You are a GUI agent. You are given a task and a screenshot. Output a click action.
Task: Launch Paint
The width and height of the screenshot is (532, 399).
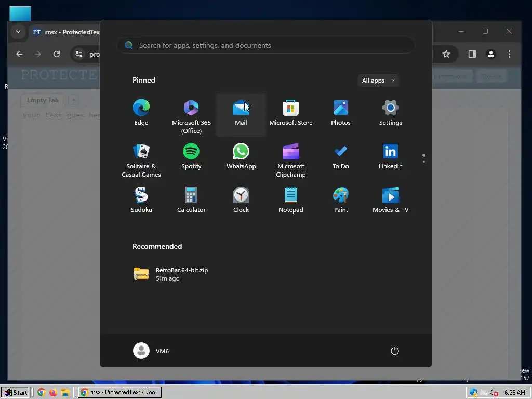pyautogui.click(x=341, y=201)
